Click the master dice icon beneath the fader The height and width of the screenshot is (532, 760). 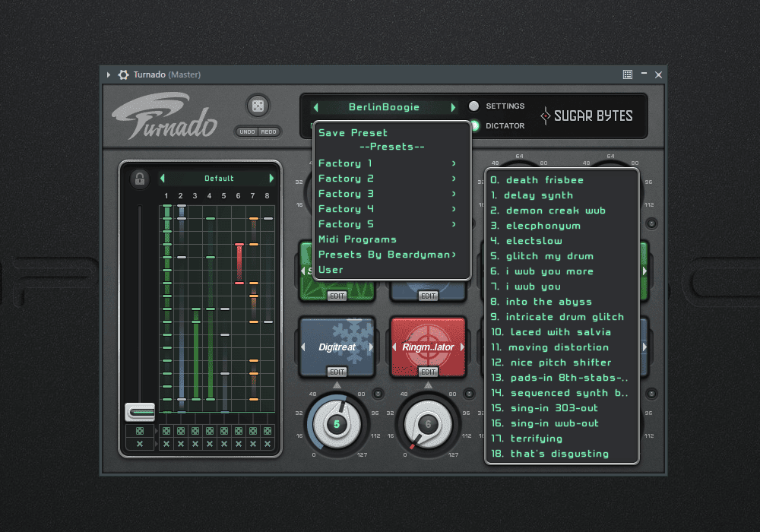pyautogui.click(x=140, y=431)
